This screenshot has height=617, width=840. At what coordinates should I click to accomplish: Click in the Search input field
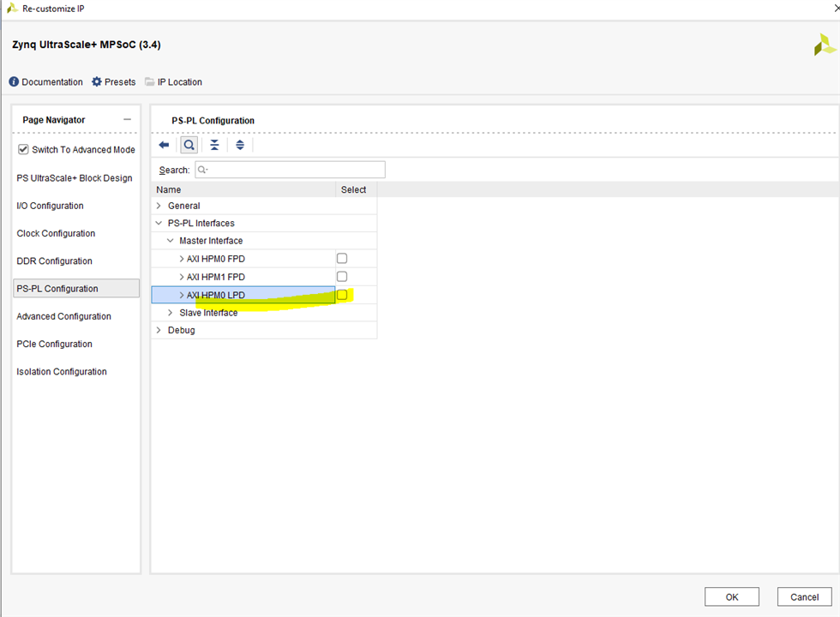tap(290, 170)
